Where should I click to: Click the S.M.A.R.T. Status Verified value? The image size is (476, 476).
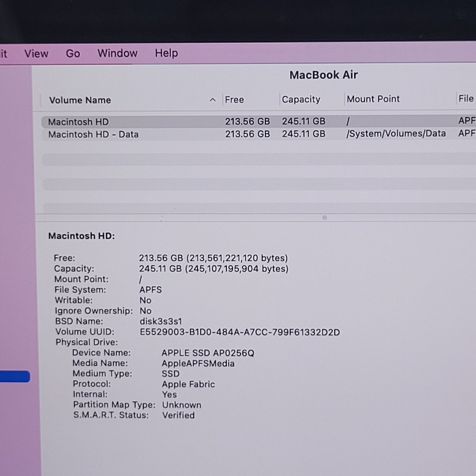point(178,415)
